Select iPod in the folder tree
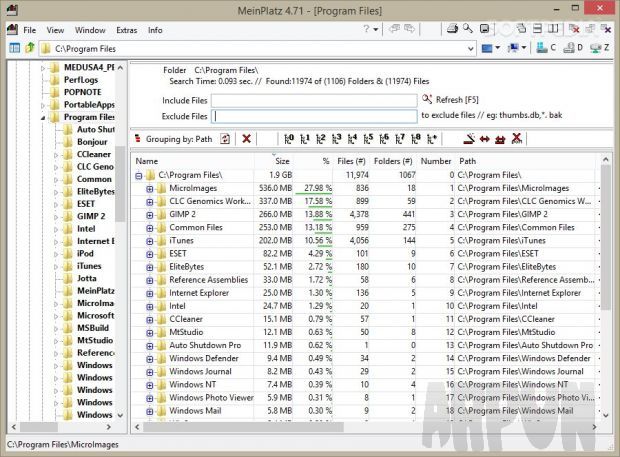The image size is (620, 457). click(85, 253)
